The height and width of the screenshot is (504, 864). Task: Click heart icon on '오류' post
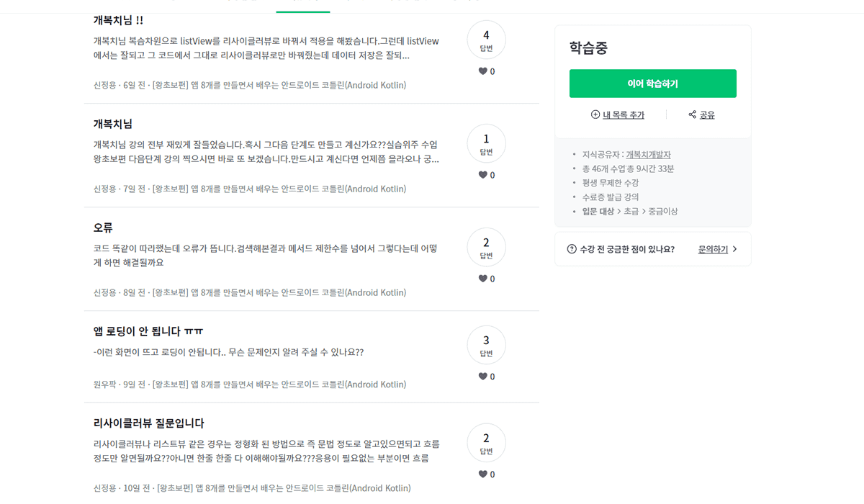(x=482, y=279)
